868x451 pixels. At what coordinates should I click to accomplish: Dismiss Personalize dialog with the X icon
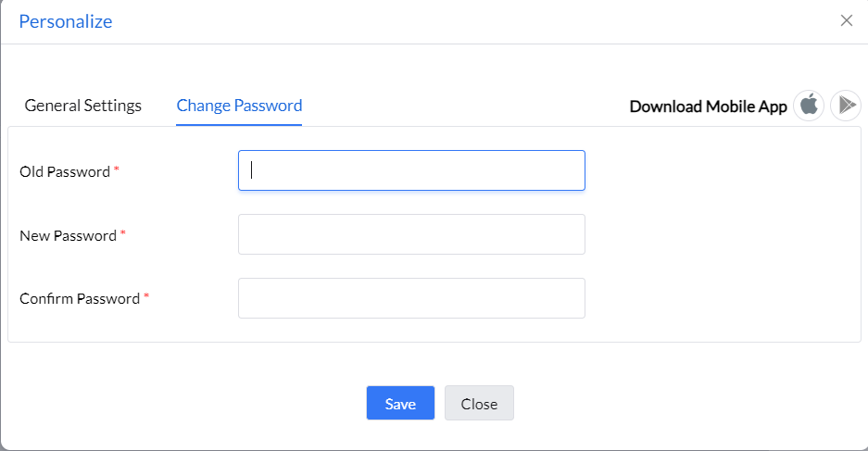847,20
